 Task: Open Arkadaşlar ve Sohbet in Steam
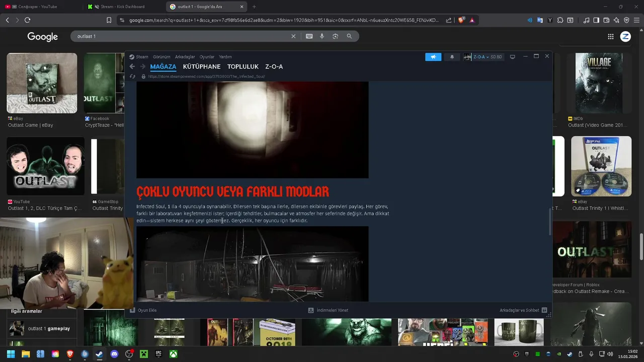pos(523,310)
